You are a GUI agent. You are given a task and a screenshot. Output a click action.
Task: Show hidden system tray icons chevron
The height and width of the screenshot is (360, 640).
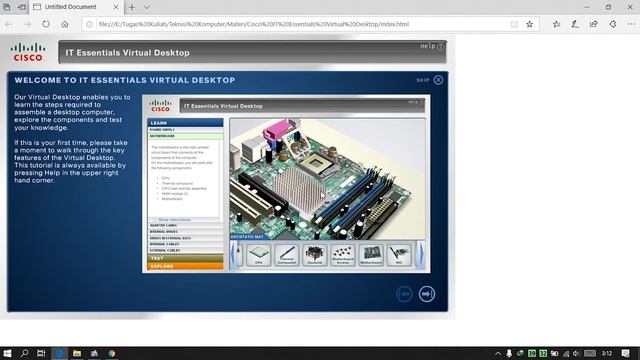[x=498, y=353]
